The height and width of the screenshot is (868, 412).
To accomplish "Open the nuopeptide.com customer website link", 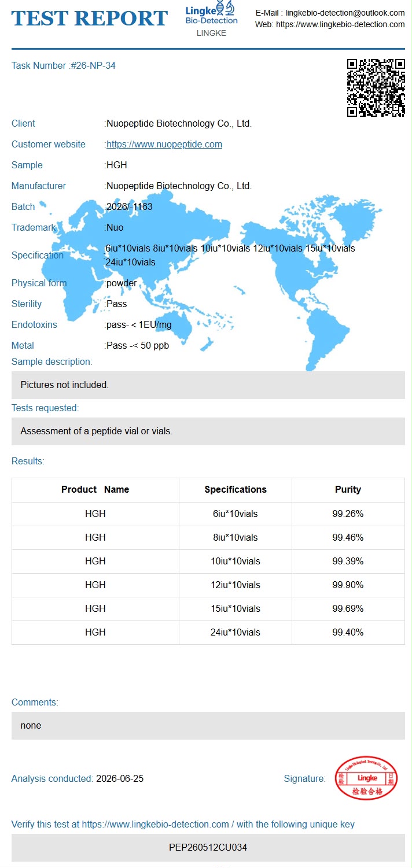I will 164,144.
